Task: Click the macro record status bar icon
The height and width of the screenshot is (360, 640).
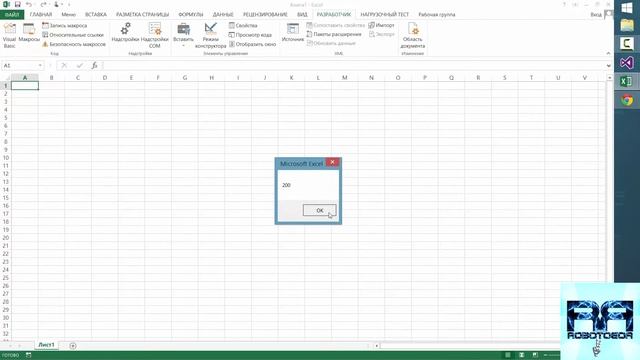Action: pos(29,355)
